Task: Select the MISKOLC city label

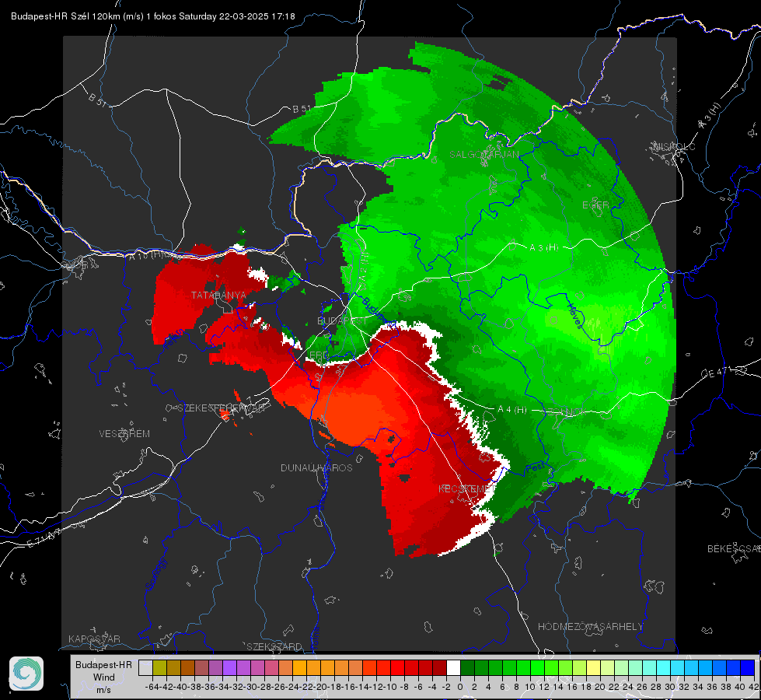Action: click(x=675, y=146)
